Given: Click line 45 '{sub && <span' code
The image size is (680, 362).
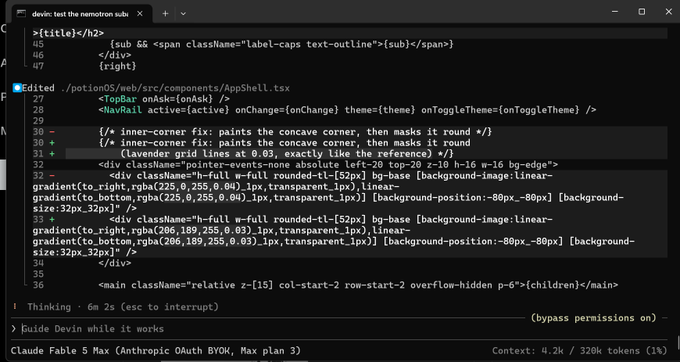Looking at the screenshot, I should 281,44.
